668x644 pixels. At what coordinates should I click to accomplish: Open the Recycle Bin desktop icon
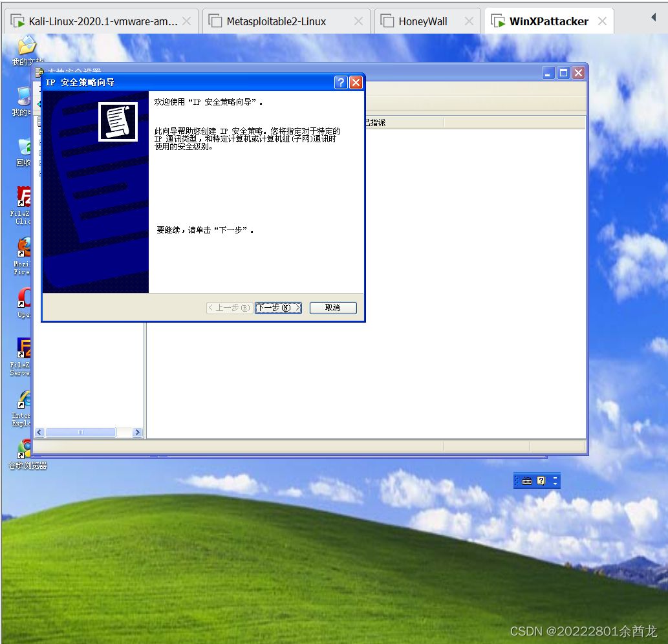point(23,152)
